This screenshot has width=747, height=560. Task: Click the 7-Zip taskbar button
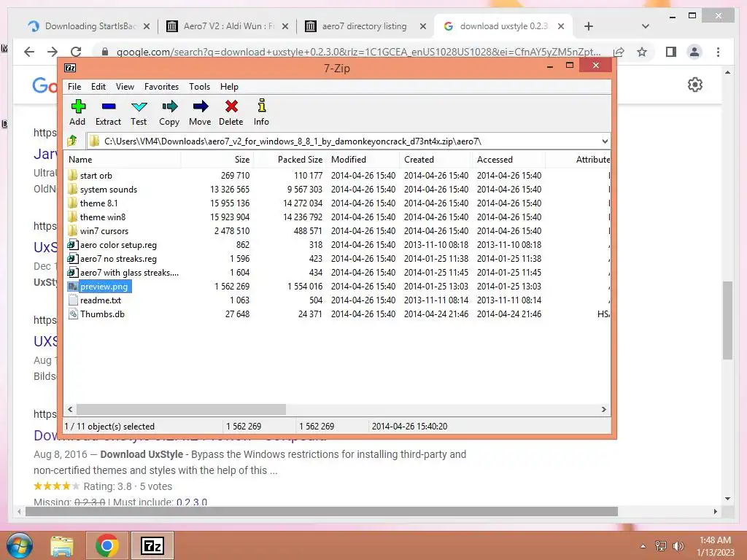(152, 545)
